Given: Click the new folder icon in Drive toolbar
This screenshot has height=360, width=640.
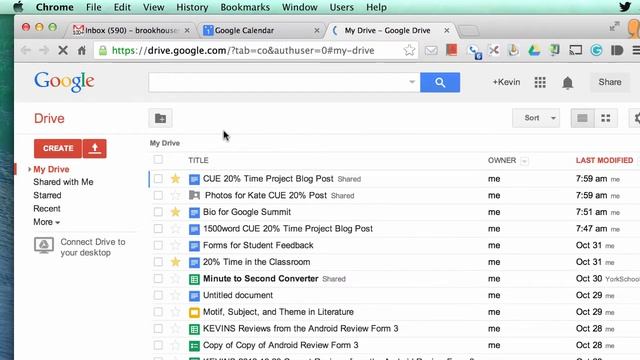Looking at the screenshot, I should tap(160, 118).
